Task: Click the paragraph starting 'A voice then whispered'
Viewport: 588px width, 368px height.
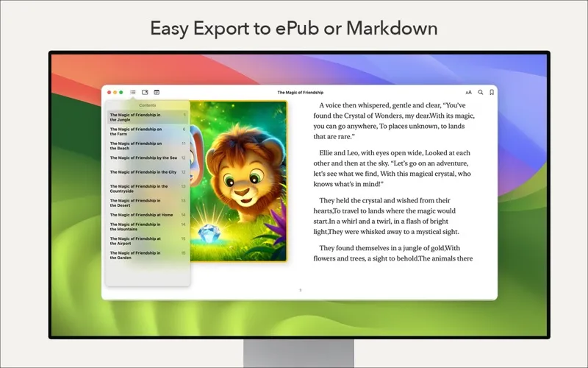Action: point(394,121)
